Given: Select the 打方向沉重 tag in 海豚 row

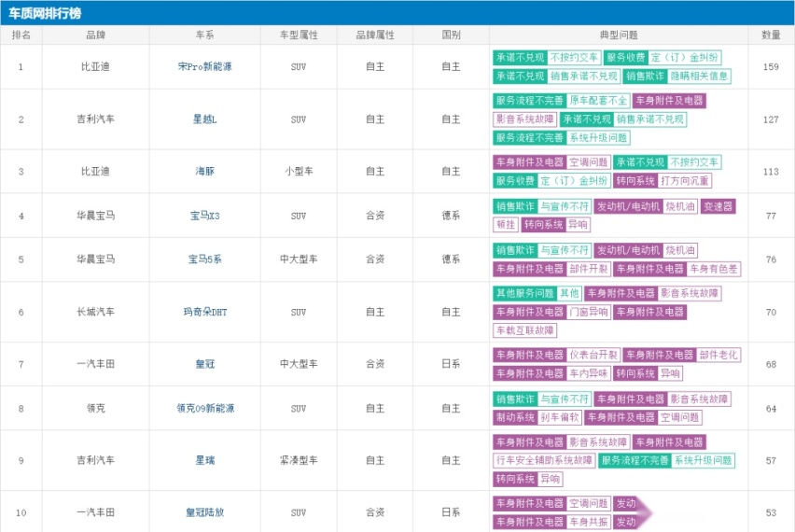Looking at the screenshot, I should (x=685, y=180).
